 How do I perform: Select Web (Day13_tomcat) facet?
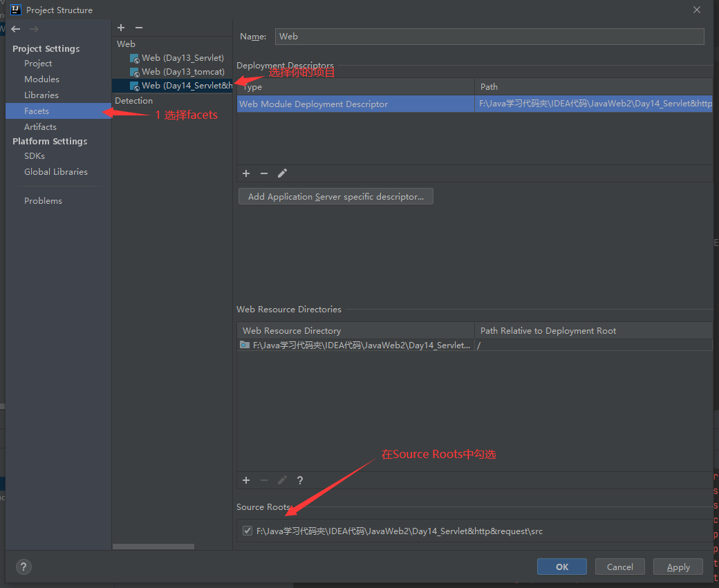click(183, 72)
